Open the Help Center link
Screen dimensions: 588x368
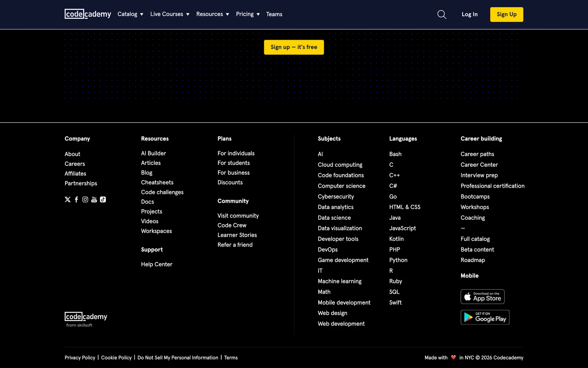click(x=157, y=264)
